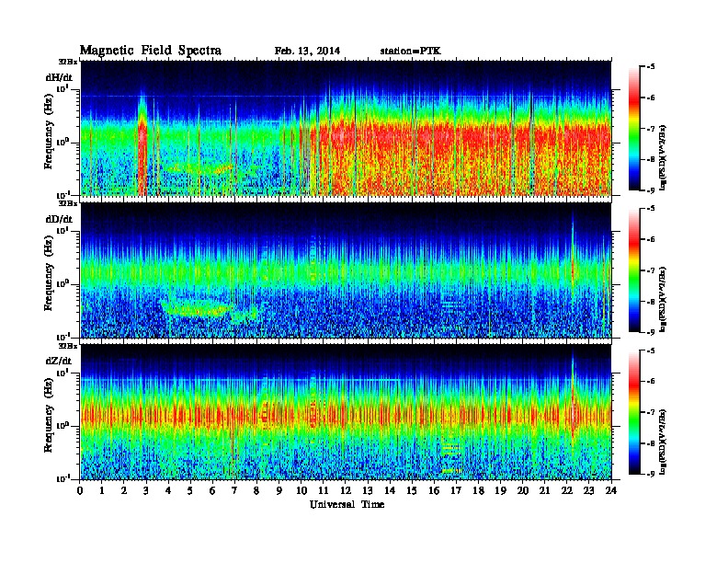
Task: Click the "dD/dt" panel label
Action: point(59,219)
